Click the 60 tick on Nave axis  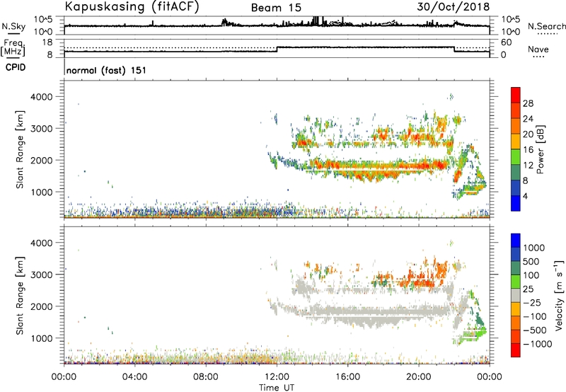[507, 42]
